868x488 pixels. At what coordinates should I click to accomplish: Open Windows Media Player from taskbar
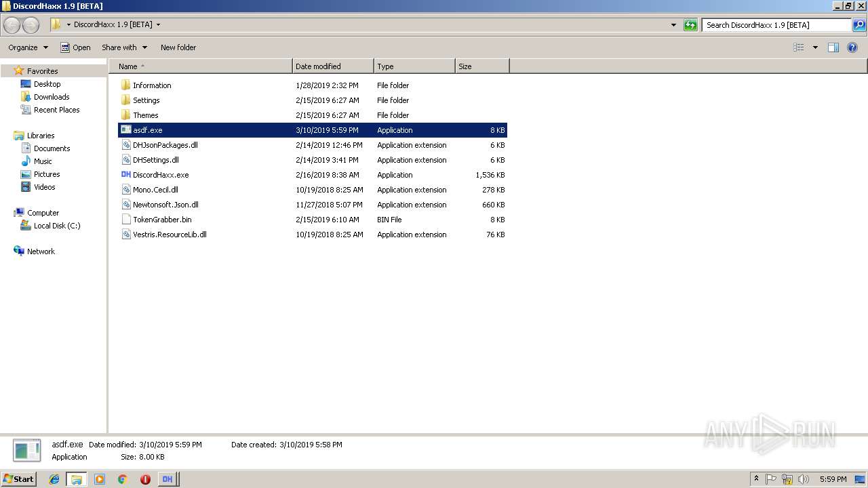pos(100,479)
